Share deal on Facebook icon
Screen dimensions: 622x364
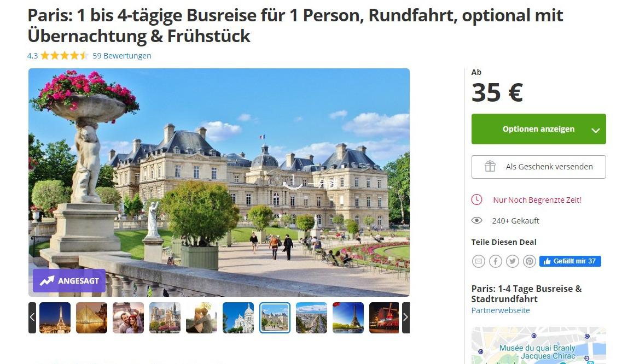496,261
